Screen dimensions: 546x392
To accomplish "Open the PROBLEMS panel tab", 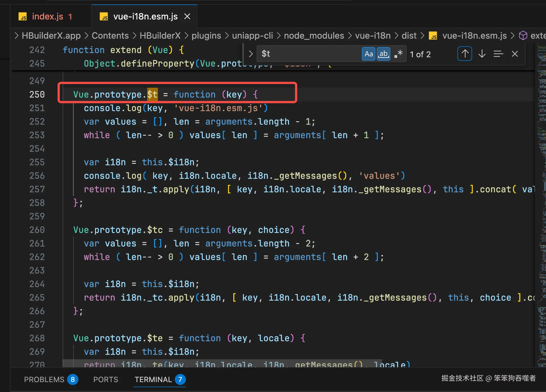I will pyautogui.click(x=44, y=380).
